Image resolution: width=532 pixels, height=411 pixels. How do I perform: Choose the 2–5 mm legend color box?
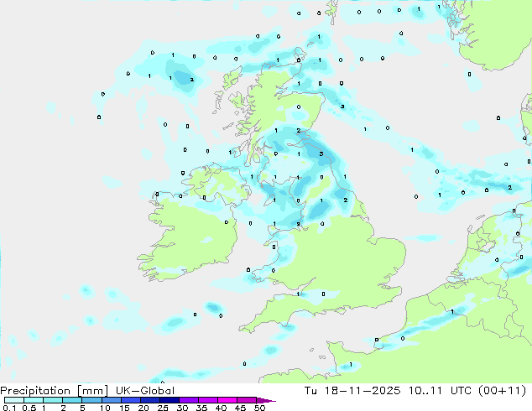[x=72, y=400]
